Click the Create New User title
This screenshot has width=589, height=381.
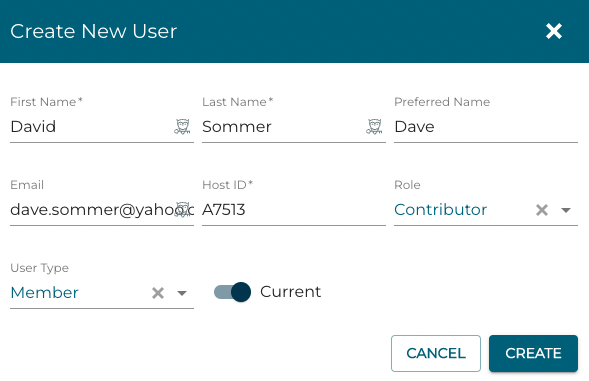point(94,31)
